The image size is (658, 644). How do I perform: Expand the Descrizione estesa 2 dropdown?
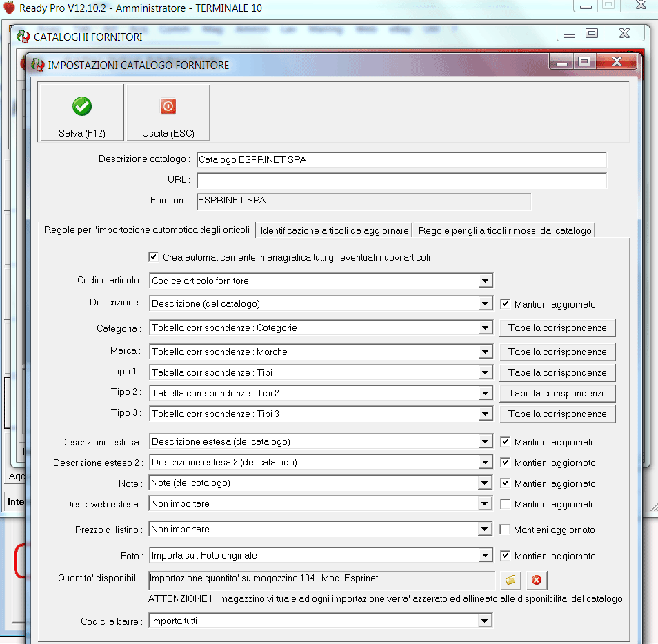tap(485, 462)
